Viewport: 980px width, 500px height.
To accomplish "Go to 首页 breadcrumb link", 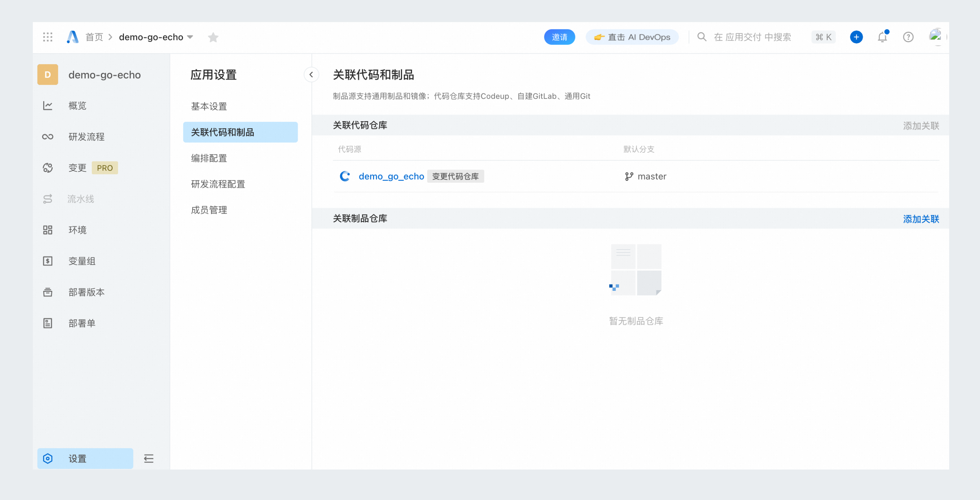I will coord(94,37).
